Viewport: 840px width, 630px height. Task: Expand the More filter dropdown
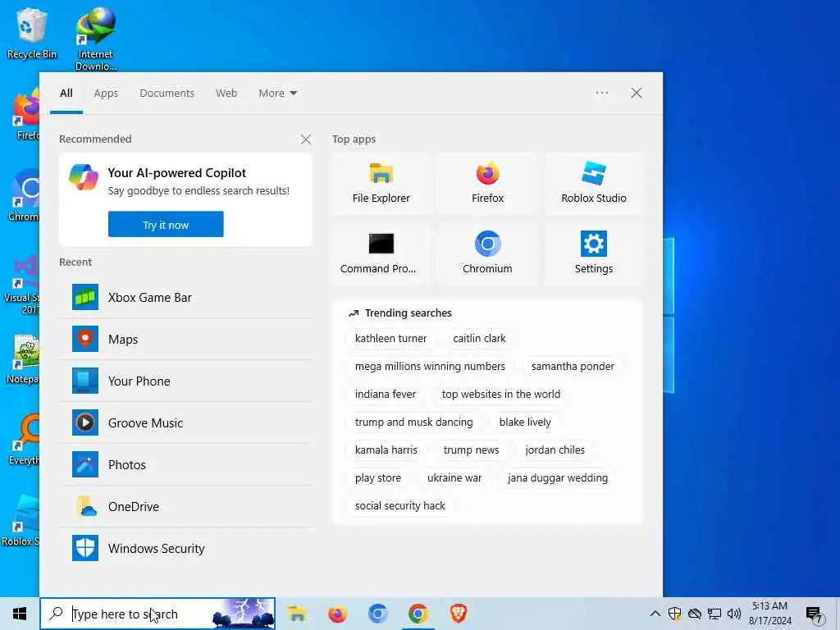click(x=277, y=94)
